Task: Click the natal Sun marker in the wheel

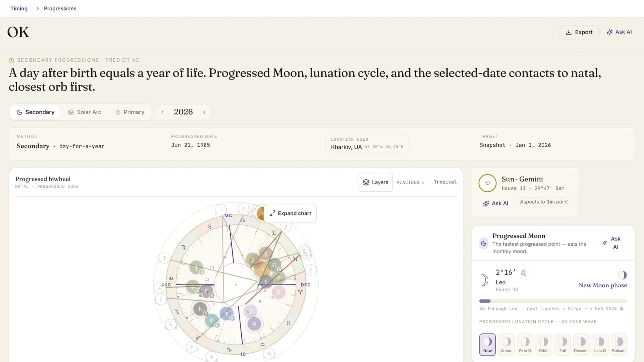Action: point(262,269)
